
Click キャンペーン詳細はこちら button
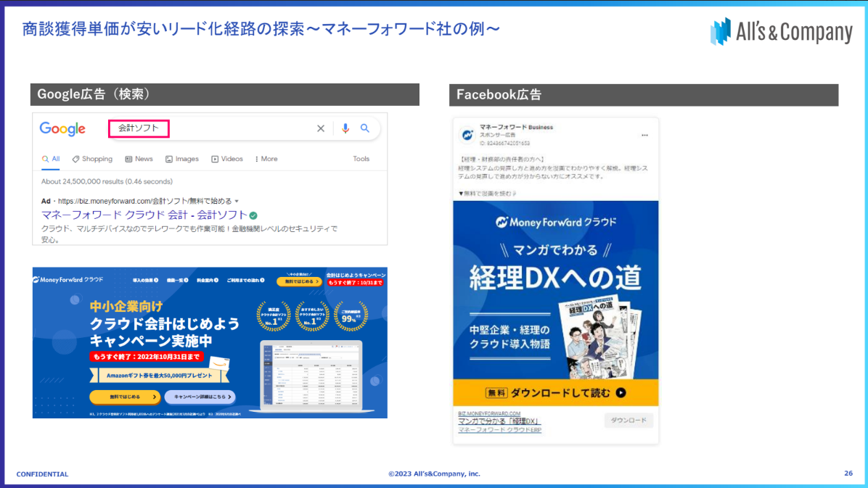[x=200, y=397]
